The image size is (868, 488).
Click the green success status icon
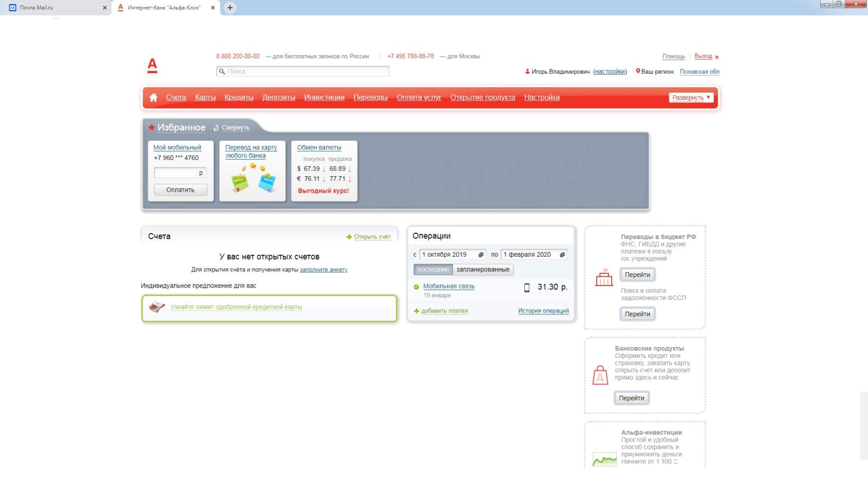416,287
